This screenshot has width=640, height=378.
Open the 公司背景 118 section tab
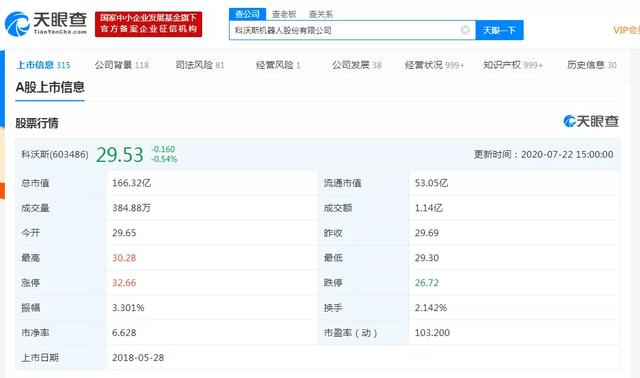[122, 65]
